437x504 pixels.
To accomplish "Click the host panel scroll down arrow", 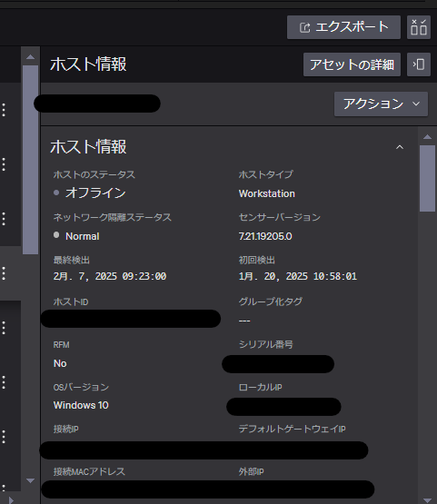I will (x=427, y=500).
